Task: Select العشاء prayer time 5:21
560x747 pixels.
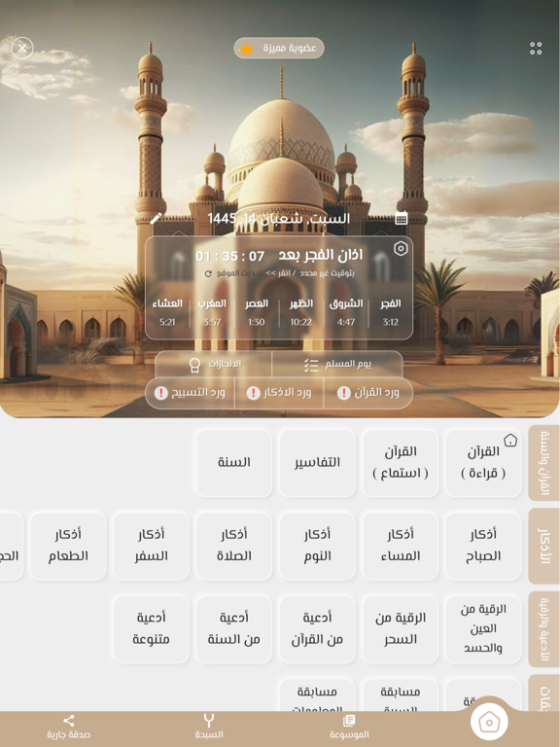Action: point(167,312)
